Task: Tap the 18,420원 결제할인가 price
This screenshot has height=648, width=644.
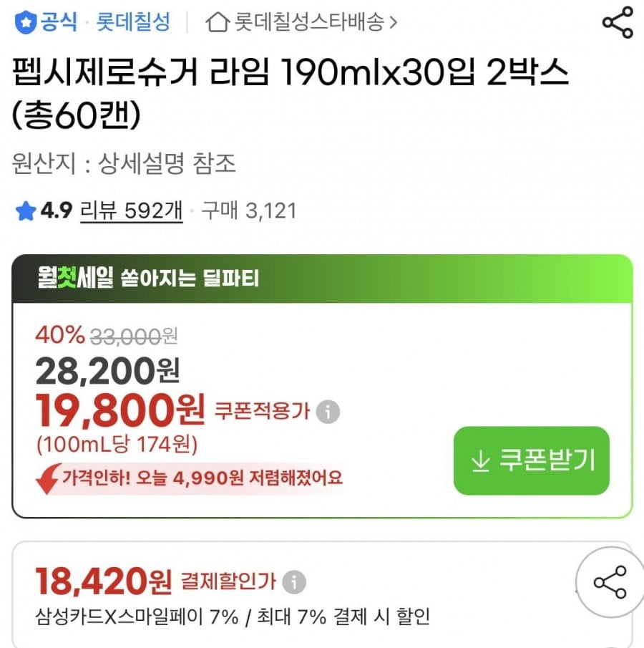Action: [103, 581]
